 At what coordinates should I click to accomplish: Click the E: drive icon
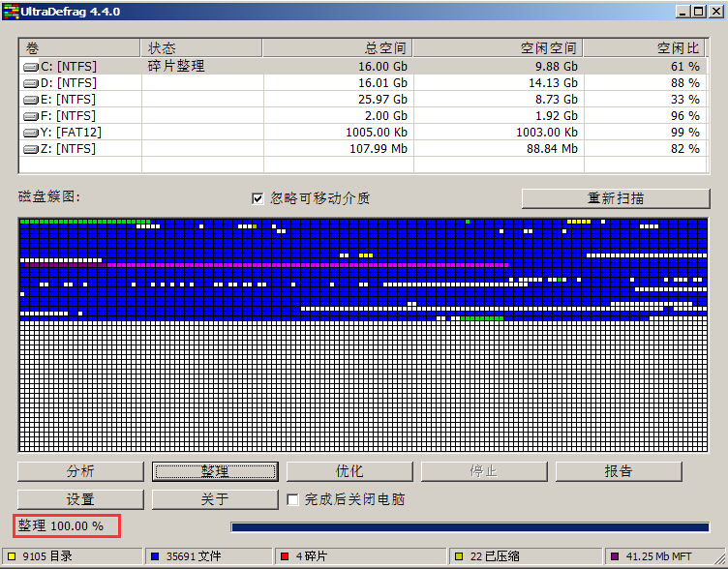[x=31, y=100]
